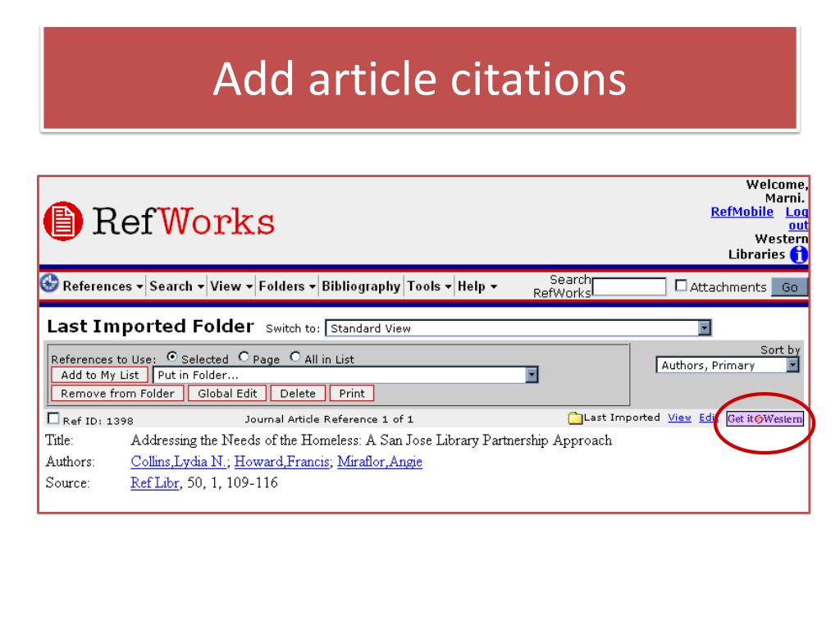Viewport: 840px width, 630px height.
Task: Open the Tools menu
Action: click(429, 286)
